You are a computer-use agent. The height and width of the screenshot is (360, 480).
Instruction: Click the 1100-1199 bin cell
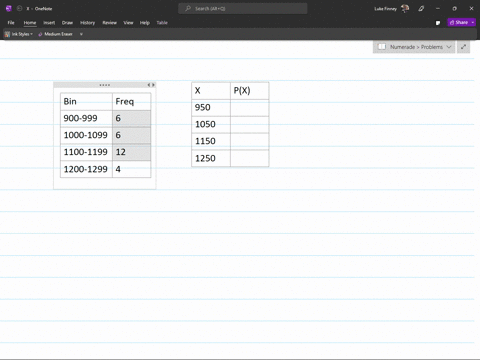[86, 152]
